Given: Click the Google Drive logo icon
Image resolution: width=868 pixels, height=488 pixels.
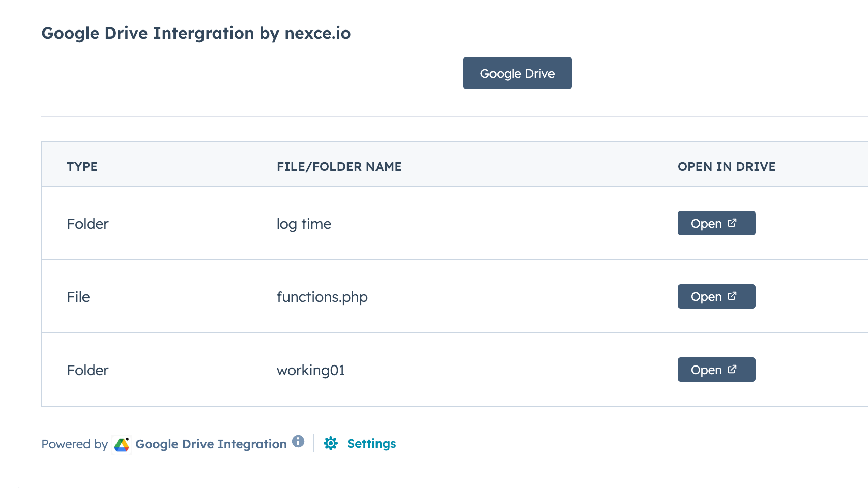Looking at the screenshot, I should (122, 445).
